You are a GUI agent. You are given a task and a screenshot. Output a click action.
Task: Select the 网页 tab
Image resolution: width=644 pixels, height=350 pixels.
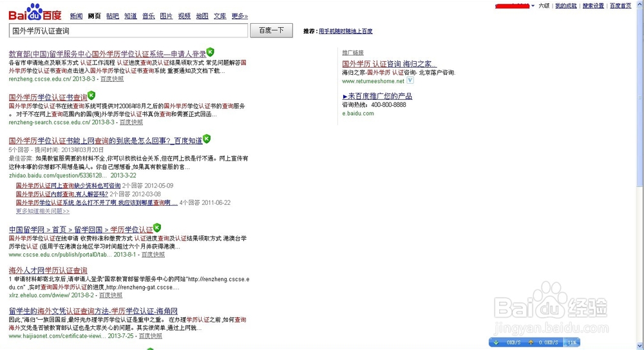(94, 16)
